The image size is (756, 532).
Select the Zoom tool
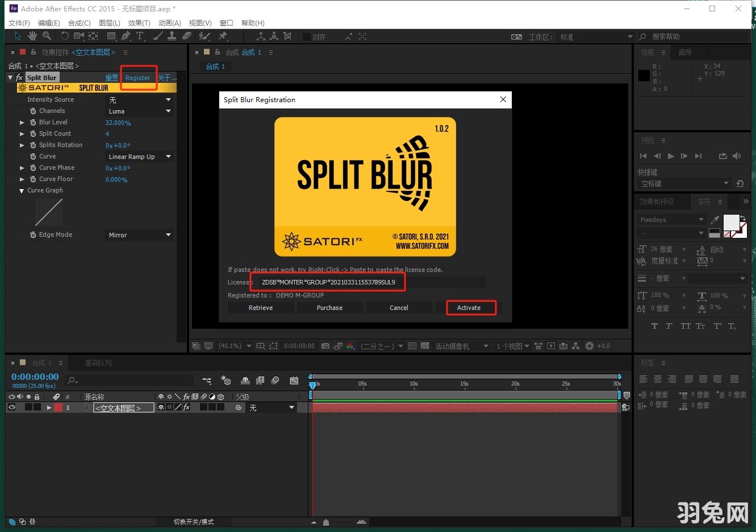click(x=48, y=36)
